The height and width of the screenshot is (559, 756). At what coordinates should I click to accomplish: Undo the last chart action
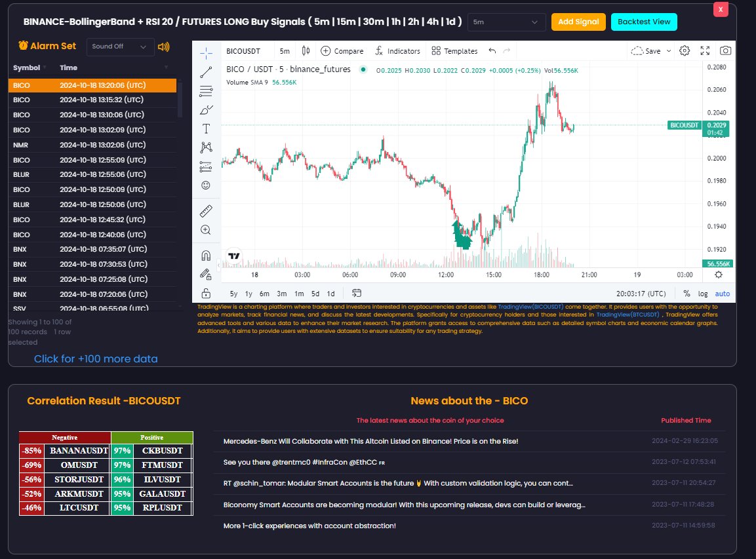492,50
